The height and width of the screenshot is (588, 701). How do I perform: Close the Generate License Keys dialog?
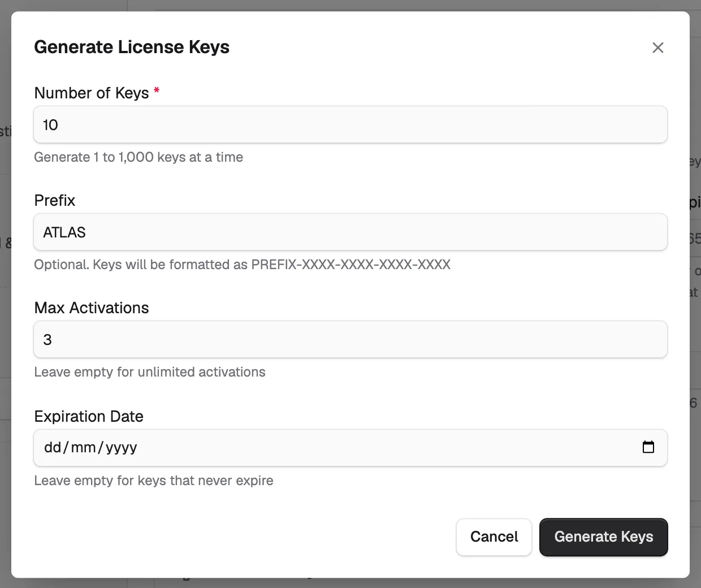point(657,47)
